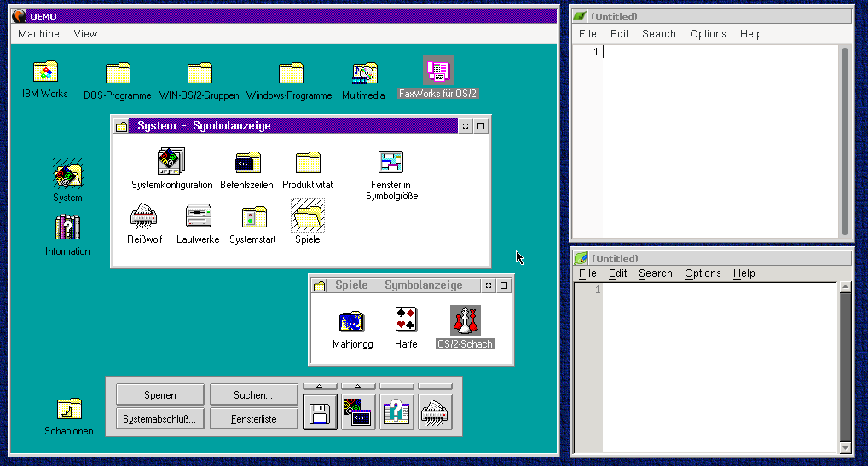Hide the System window via its title-bar button
The width and height of the screenshot is (868, 466).
[x=466, y=126]
